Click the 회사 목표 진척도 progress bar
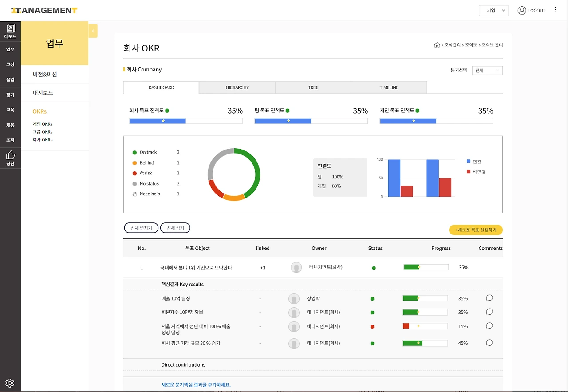Viewport: 568px width, 392px height. (186, 121)
